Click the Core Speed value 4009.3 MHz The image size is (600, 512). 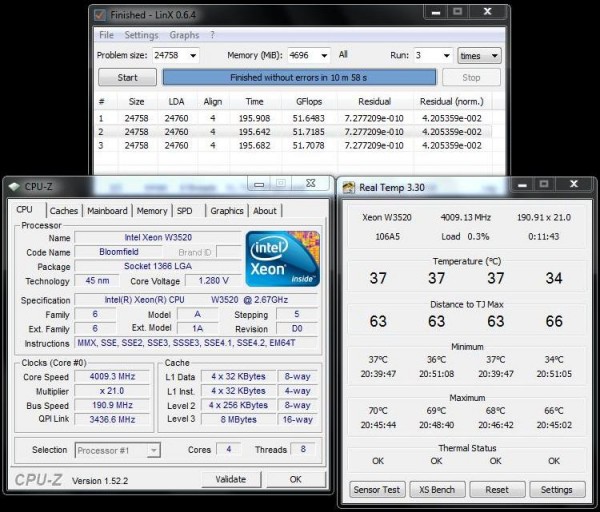112,377
